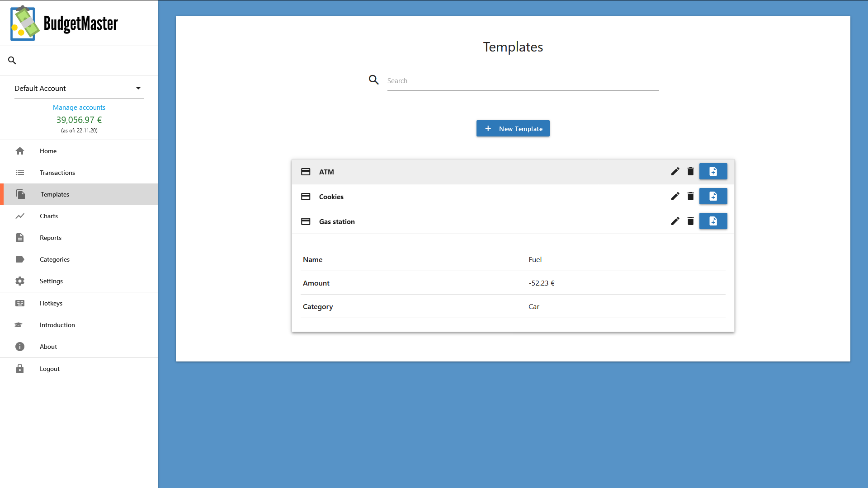
Task: Delete the Gas station template trash icon
Action: pyautogui.click(x=690, y=221)
